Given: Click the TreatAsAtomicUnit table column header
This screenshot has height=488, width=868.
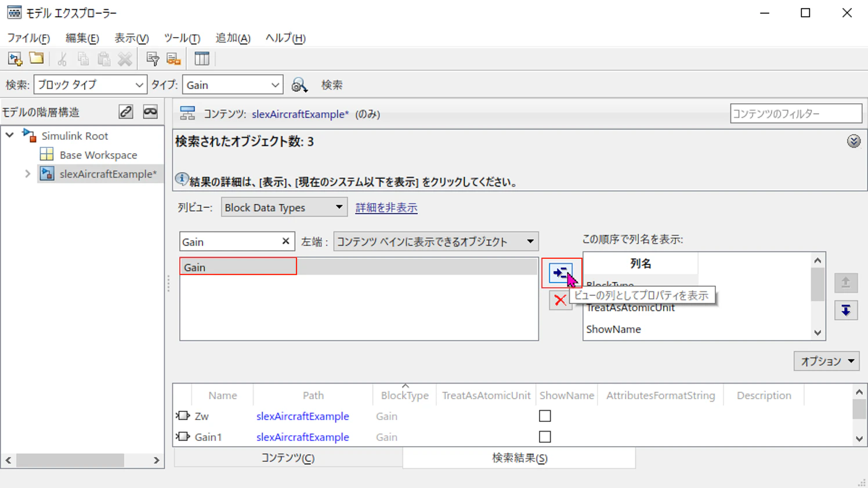Looking at the screenshot, I should pos(486,395).
